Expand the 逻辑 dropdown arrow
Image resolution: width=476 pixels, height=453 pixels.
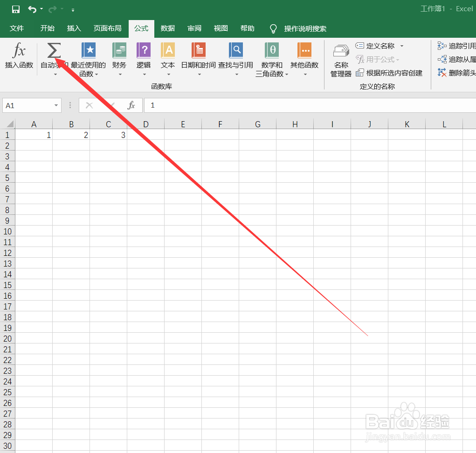point(145,75)
